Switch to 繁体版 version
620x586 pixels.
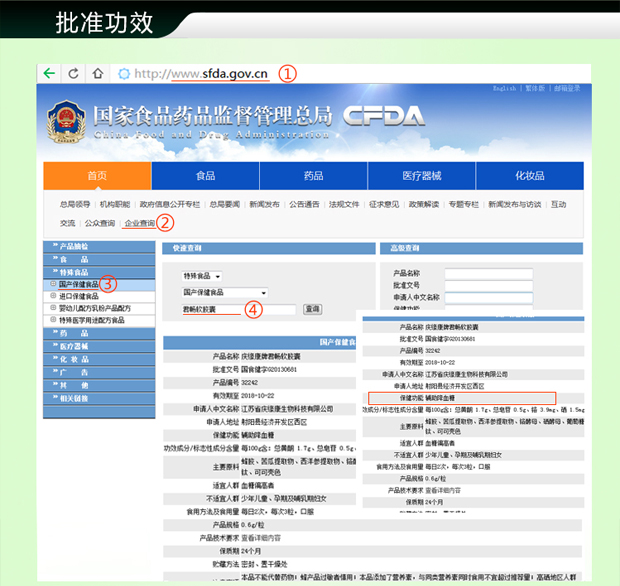tap(535, 88)
